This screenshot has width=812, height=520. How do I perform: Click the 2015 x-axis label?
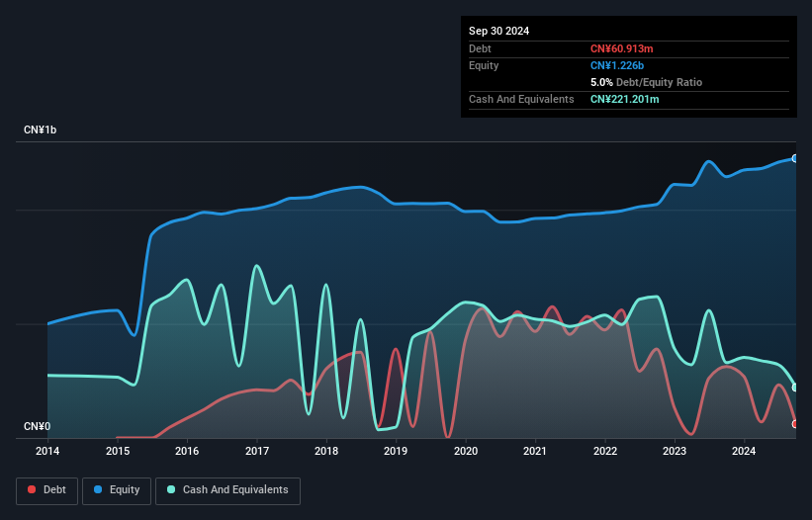tap(118, 451)
